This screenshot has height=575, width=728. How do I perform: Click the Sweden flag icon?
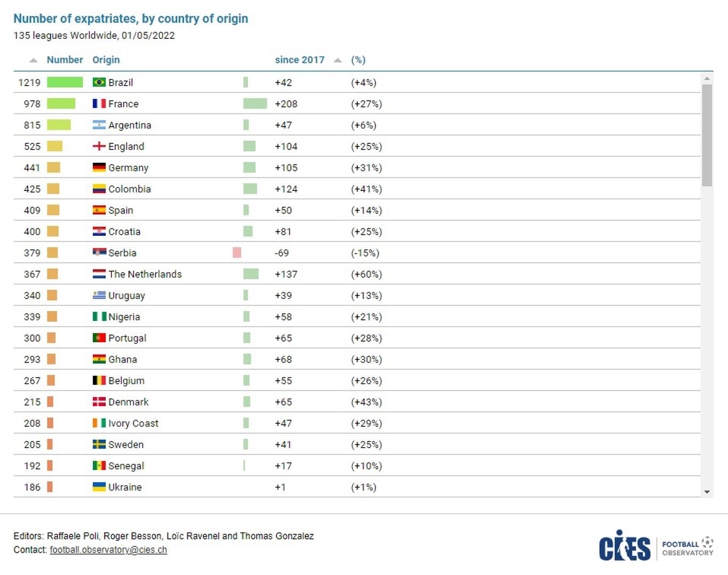[x=99, y=445]
